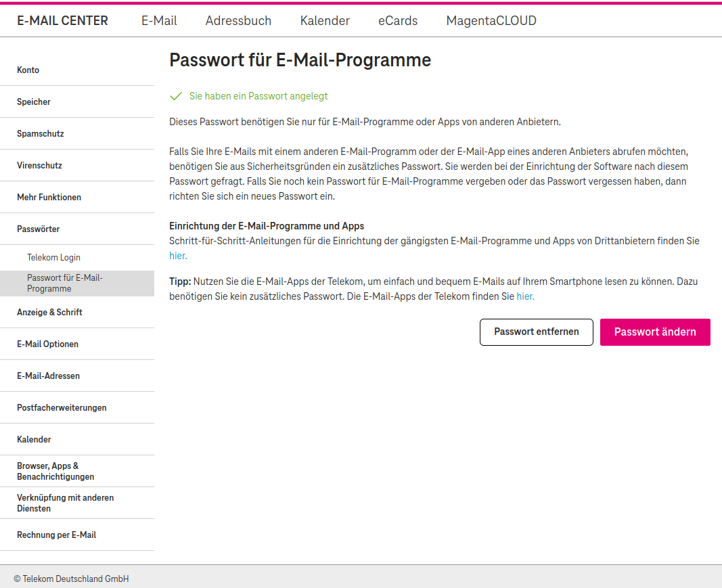Select Passwort für E-Mail-Programme sidebar entry
Viewport: 722px width, 588px height.
click(77, 284)
